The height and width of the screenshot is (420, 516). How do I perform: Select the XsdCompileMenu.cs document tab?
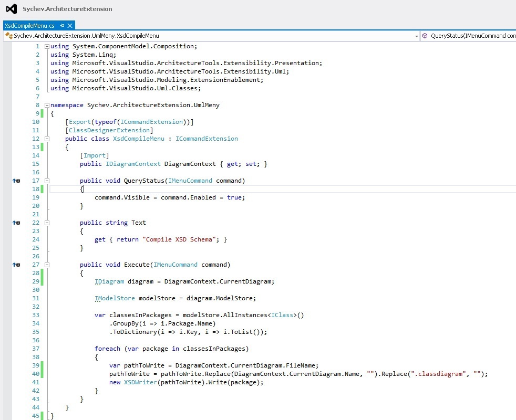29,24
